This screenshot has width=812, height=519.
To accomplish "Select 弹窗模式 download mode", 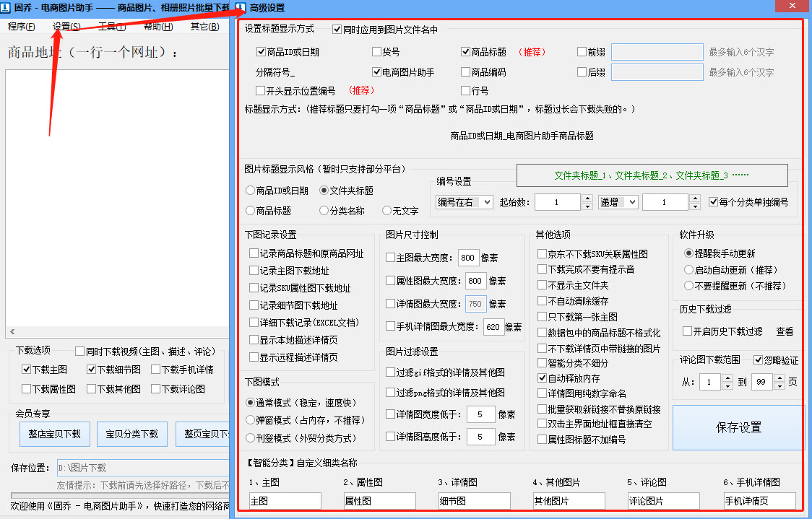I will click(251, 419).
